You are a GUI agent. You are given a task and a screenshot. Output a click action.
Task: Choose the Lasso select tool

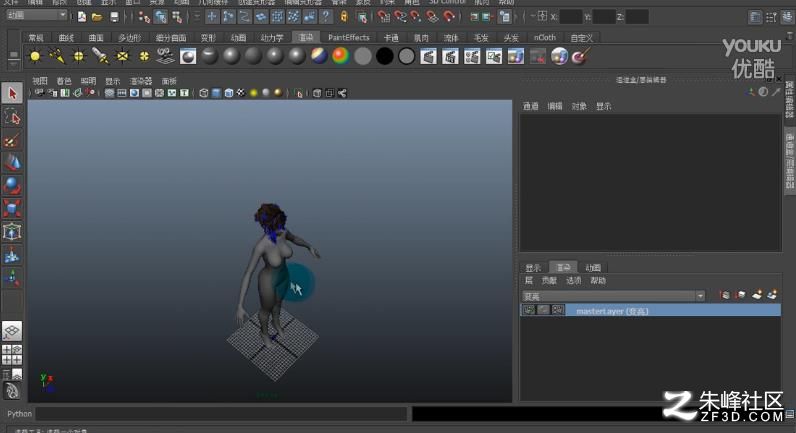[x=12, y=117]
